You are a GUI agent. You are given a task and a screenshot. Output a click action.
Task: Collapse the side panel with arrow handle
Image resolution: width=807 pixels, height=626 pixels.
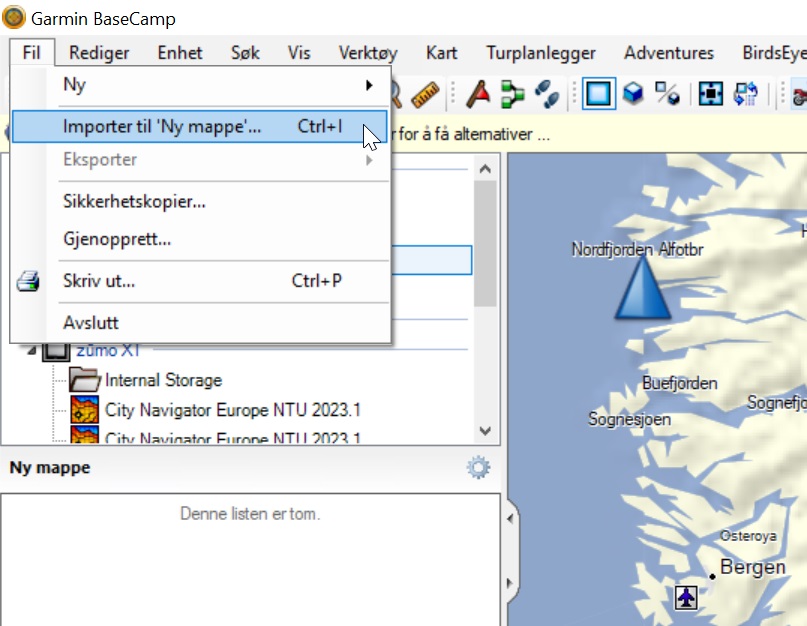point(513,518)
